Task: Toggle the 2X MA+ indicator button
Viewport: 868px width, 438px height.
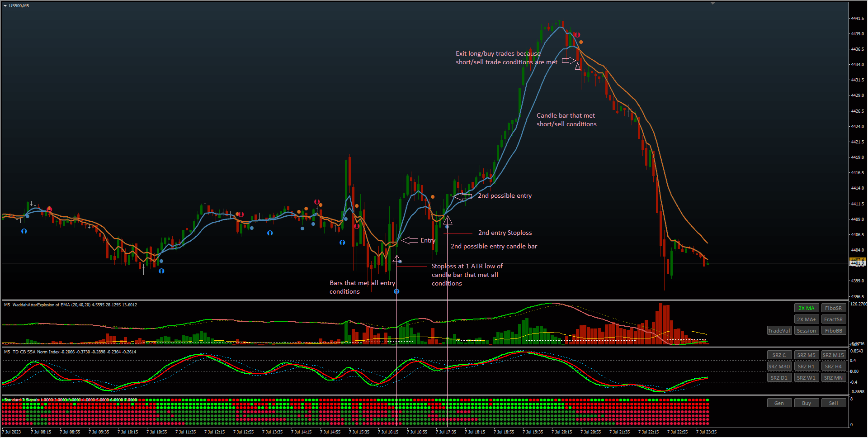Action: click(x=807, y=319)
